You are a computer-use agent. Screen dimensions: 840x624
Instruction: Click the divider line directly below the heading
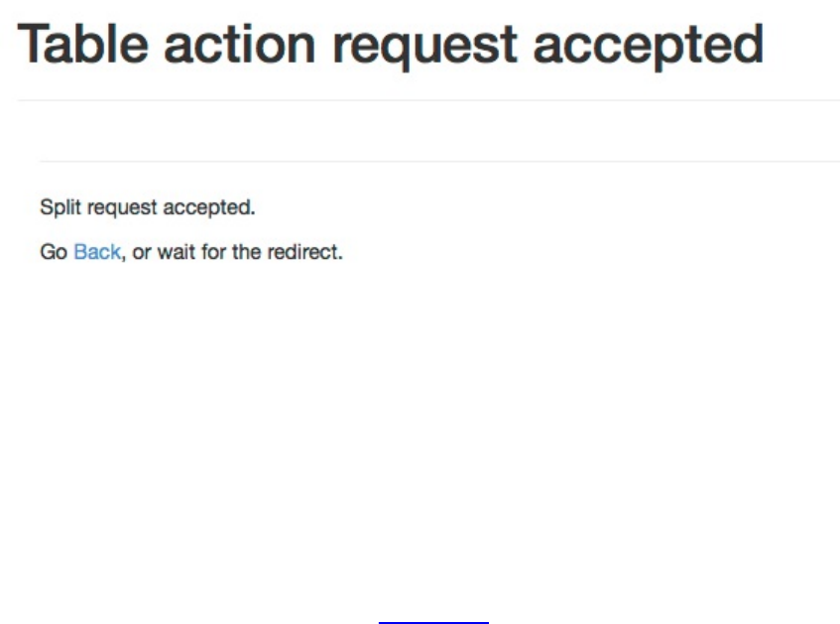(x=428, y=100)
